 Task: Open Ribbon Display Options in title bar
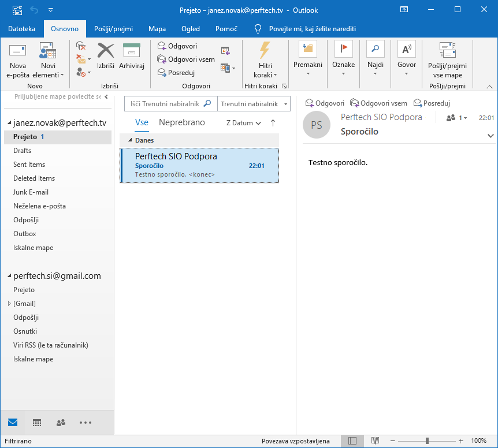404,9
